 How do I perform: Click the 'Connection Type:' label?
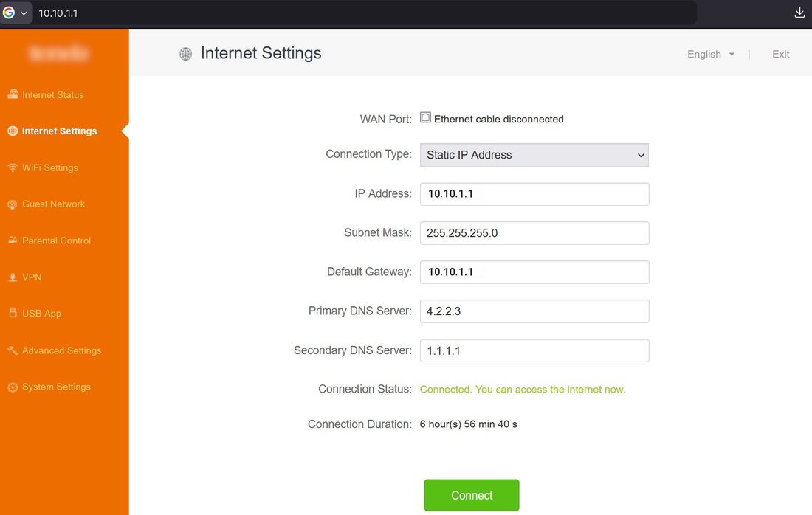[x=368, y=154]
